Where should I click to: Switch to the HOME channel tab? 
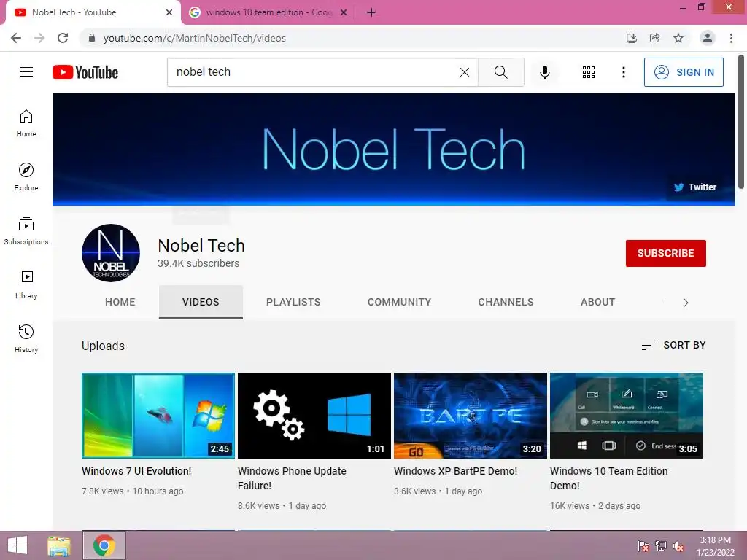click(x=120, y=302)
